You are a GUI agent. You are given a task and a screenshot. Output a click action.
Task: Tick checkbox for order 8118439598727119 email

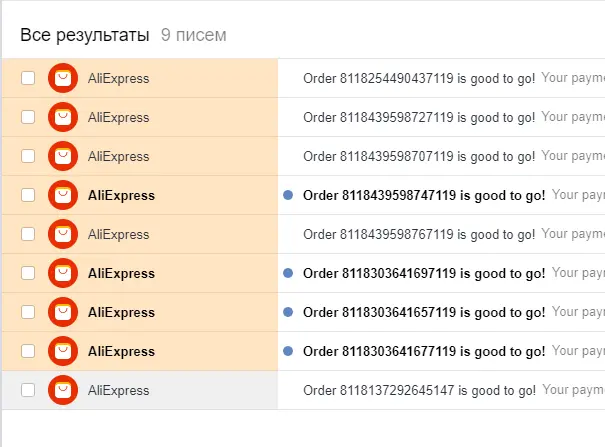point(28,117)
